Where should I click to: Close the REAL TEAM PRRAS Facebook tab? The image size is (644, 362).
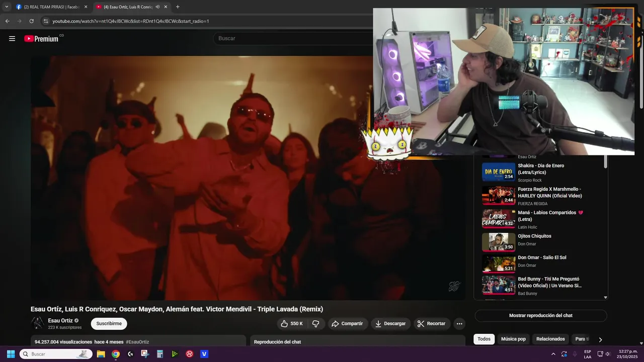click(86, 7)
